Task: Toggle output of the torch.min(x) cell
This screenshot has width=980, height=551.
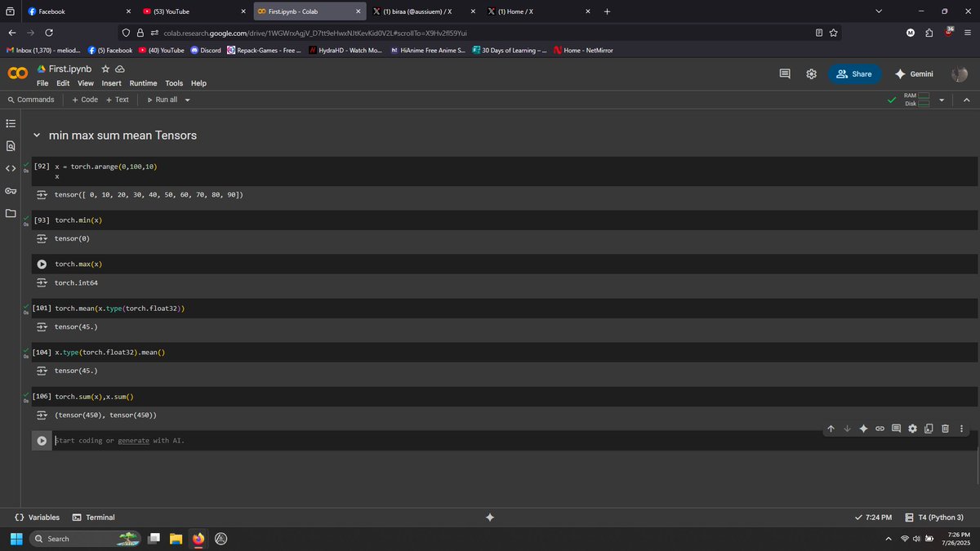Action: [x=42, y=239]
